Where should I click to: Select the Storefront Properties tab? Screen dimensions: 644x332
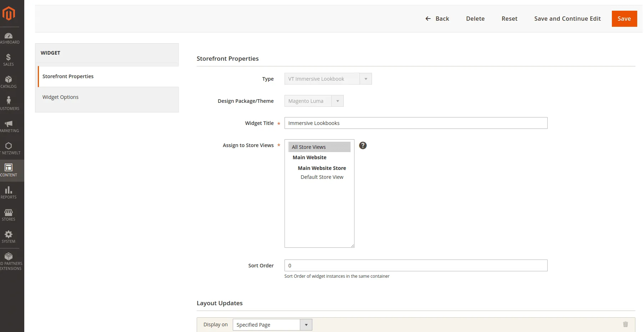click(68, 76)
